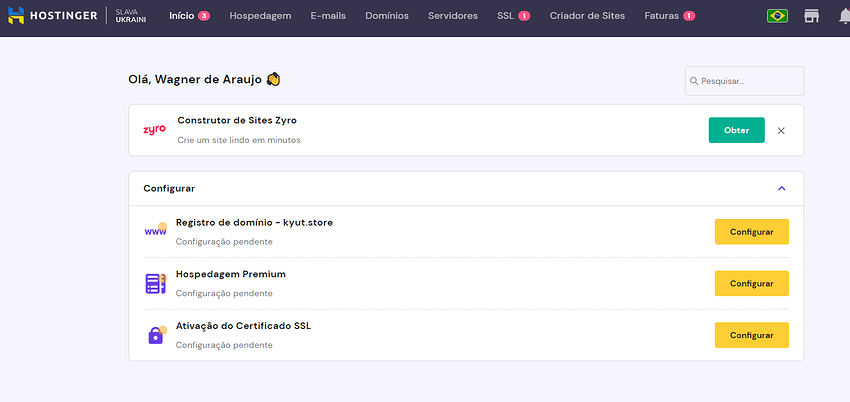Open Criador de Sites menu
850x402 pixels.
[587, 16]
